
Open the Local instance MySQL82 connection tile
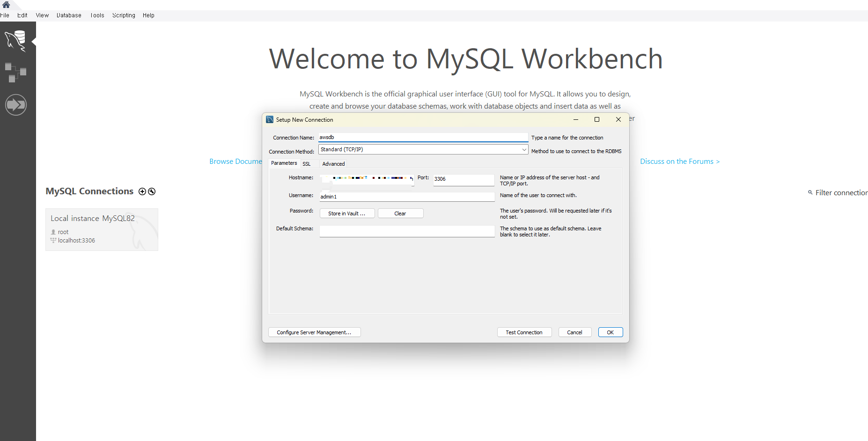(x=102, y=229)
